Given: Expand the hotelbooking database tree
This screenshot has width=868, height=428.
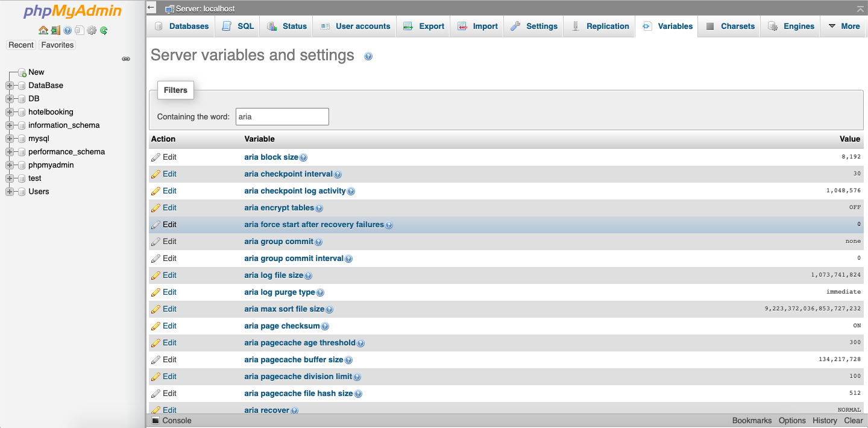Looking at the screenshot, I should tap(9, 112).
